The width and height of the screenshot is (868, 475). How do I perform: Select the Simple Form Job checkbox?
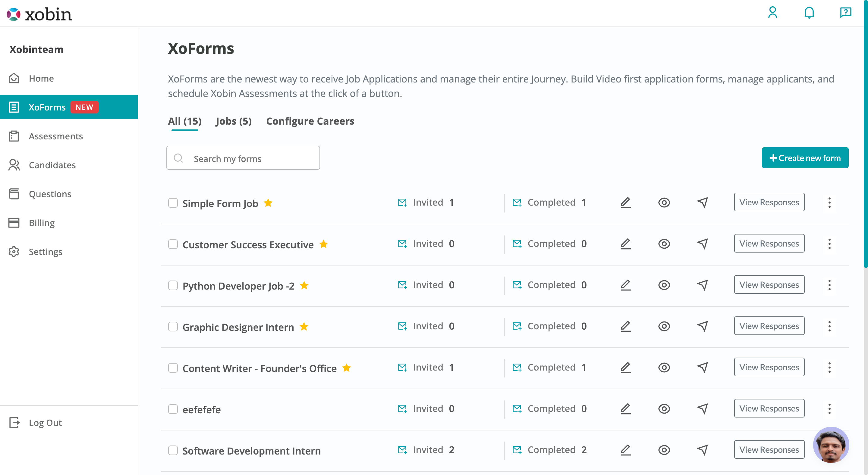click(173, 203)
